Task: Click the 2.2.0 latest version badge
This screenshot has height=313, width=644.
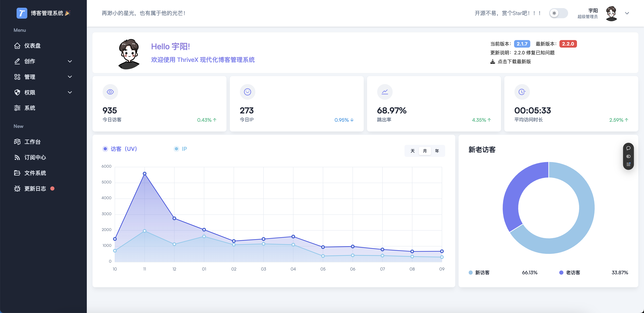Action: coord(568,44)
